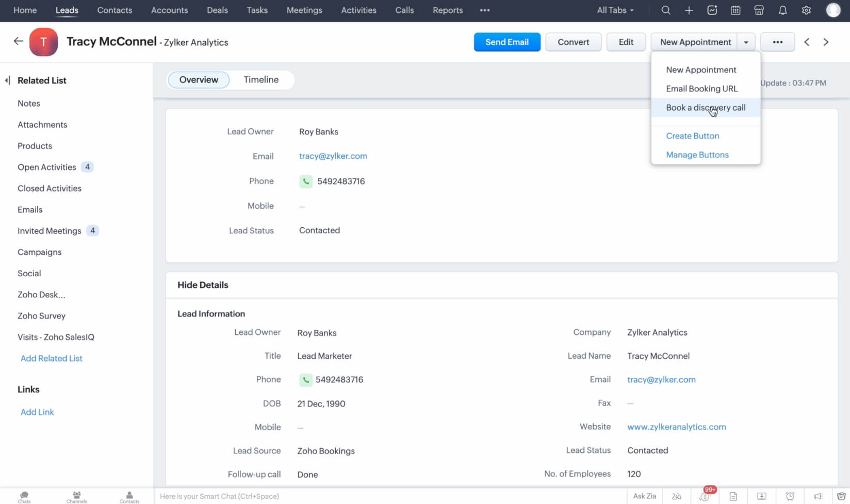The height and width of the screenshot is (504, 850).
Task: Open Campaigns in Related List
Action: (39, 253)
